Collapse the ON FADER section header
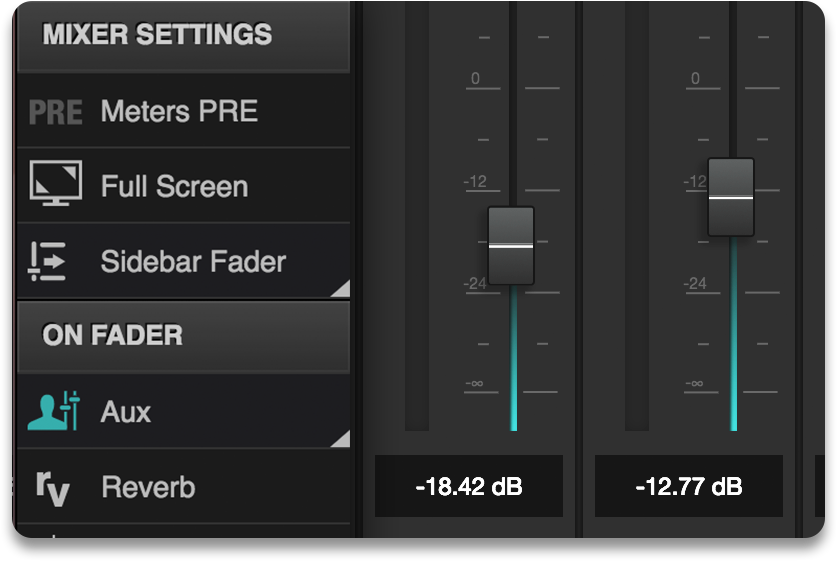 (x=184, y=335)
